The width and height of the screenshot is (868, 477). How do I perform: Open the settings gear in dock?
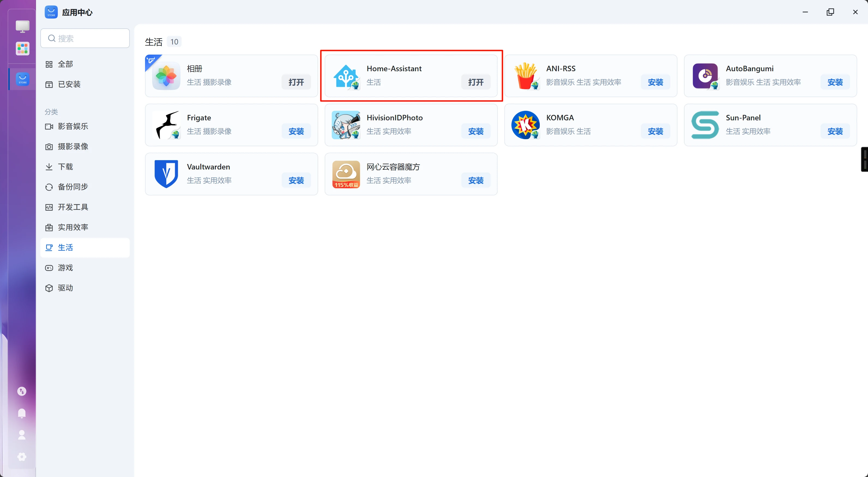pos(22,457)
